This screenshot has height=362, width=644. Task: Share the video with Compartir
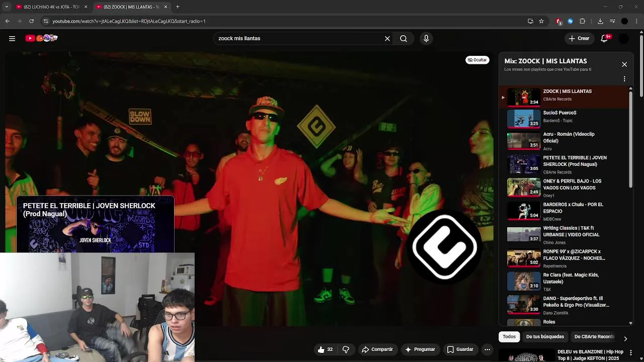click(x=377, y=349)
